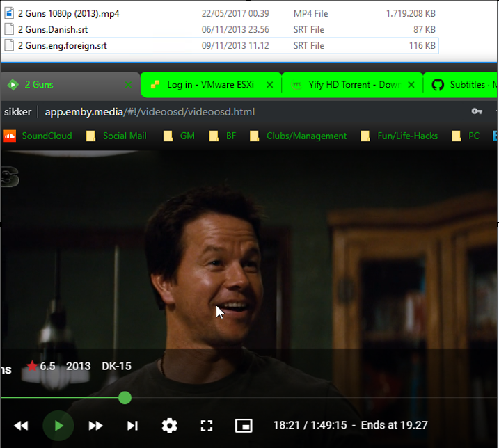Click the 6.5 star rating

[41, 366]
